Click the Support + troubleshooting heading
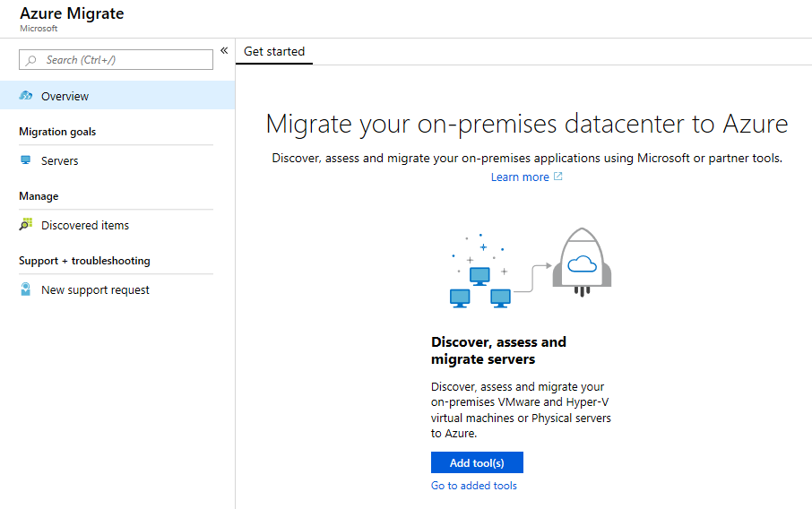This screenshot has height=509, width=812. coord(84,261)
